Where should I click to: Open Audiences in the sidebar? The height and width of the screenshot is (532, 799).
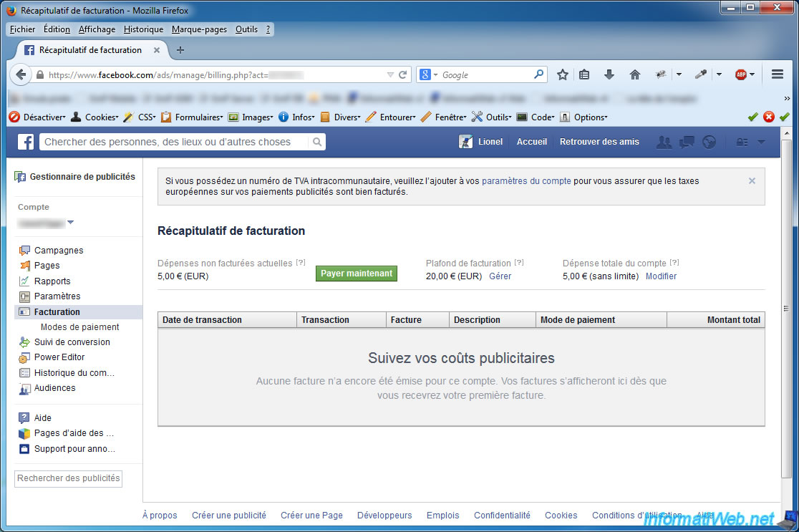pos(54,388)
